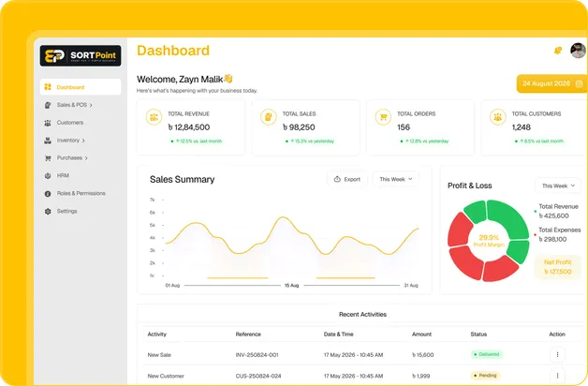Viewport: 588px width, 386px height.
Task: Open the user profile avatar
Action: coord(578,51)
